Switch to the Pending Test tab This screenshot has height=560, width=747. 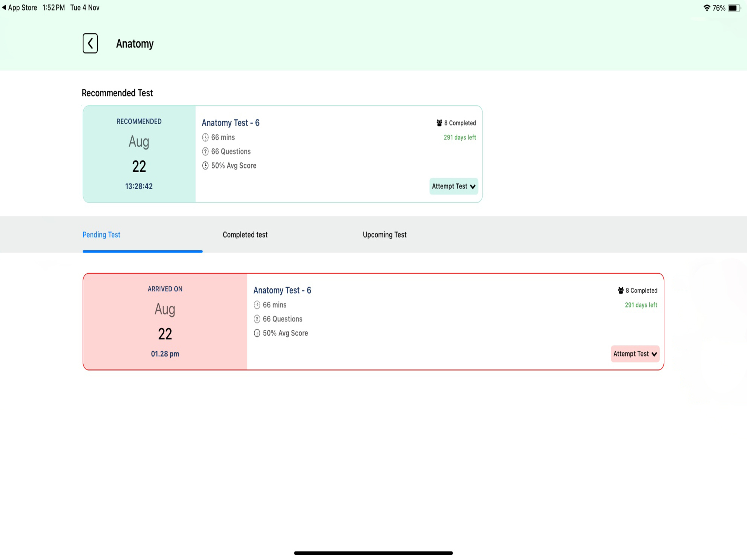[x=101, y=235]
